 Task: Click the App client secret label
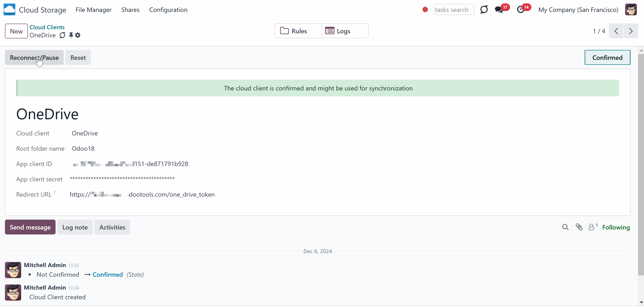tap(39, 179)
